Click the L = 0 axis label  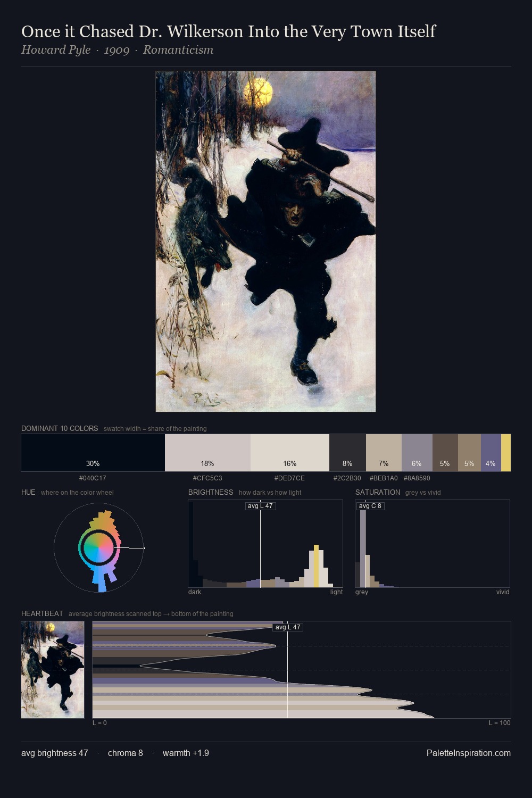click(99, 723)
